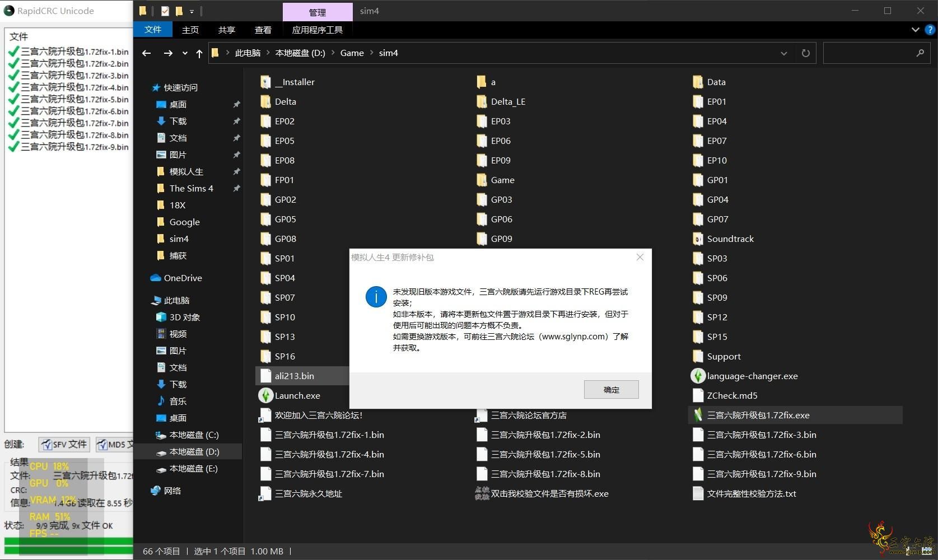Open the 主页 ribbon tab
This screenshot has height=560, width=938.
pos(190,30)
